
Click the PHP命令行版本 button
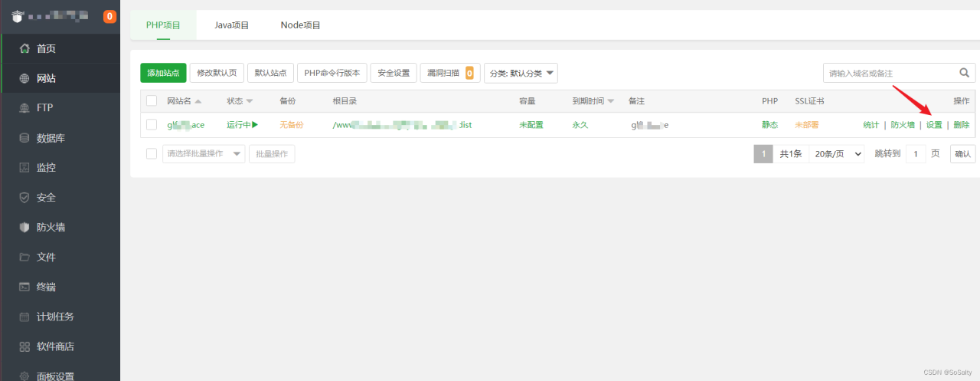tap(332, 73)
